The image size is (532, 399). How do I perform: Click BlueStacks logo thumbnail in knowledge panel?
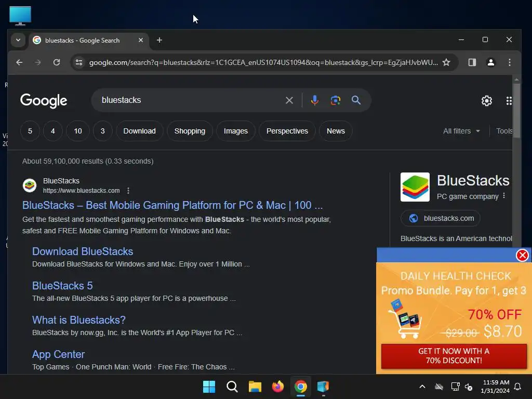415,187
